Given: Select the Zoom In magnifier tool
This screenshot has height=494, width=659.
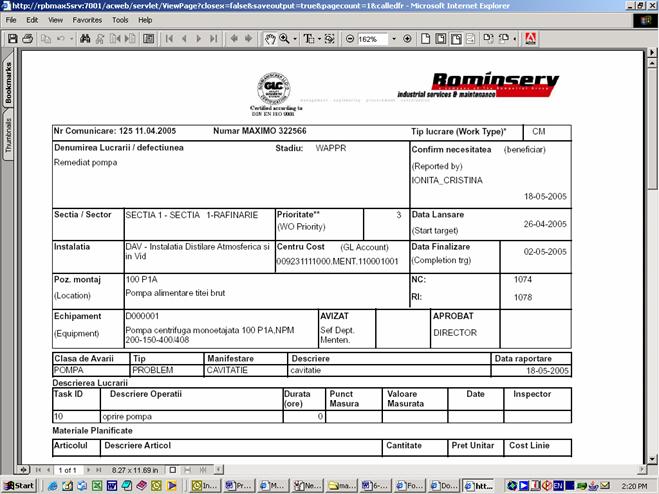Looking at the screenshot, I should (x=285, y=39).
